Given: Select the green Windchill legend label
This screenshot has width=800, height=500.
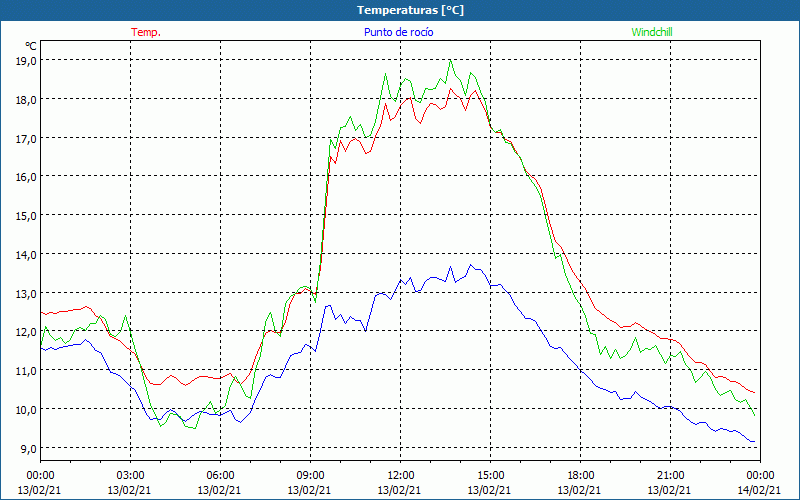Looking at the screenshot, I should 652,32.
